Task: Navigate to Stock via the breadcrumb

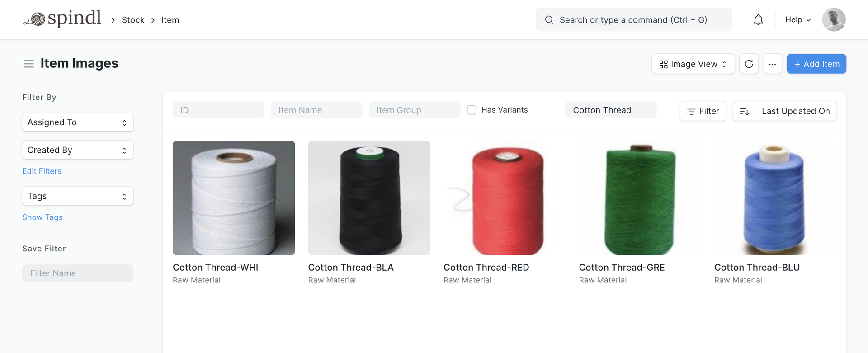Action: pos(133,20)
